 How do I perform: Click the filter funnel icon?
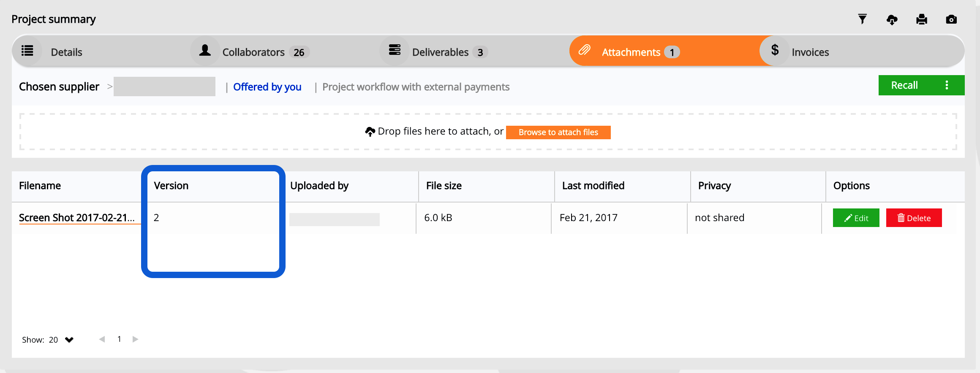click(x=862, y=19)
